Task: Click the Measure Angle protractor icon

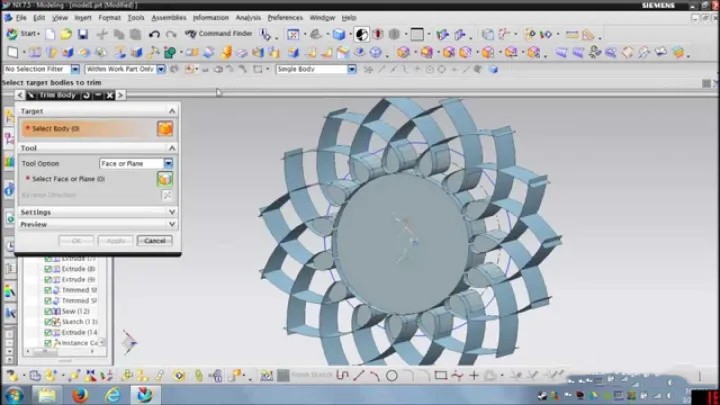Action: click(x=588, y=34)
